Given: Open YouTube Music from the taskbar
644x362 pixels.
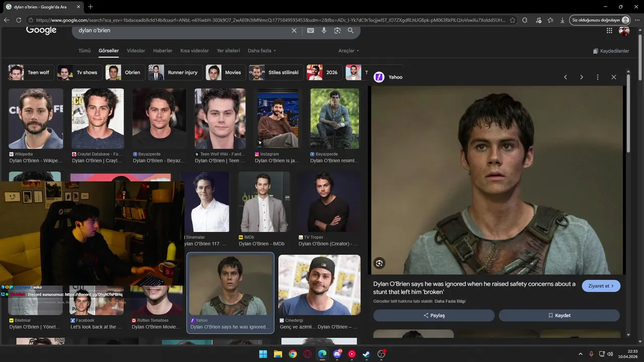Looking at the screenshot, I should tap(352, 354).
